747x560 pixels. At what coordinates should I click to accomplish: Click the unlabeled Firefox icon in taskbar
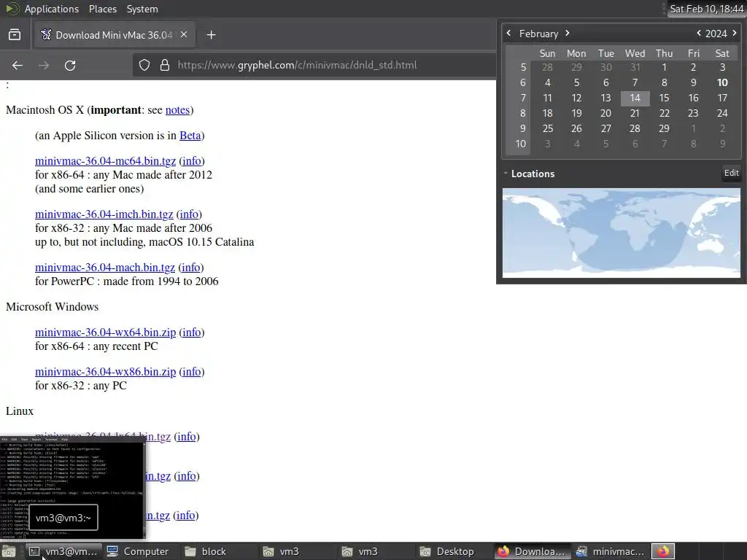tap(663, 551)
